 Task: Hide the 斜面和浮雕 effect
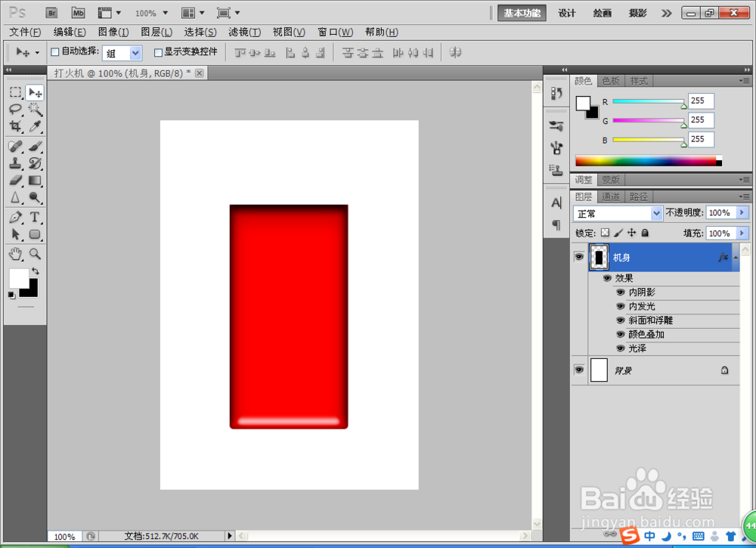[x=621, y=320]
